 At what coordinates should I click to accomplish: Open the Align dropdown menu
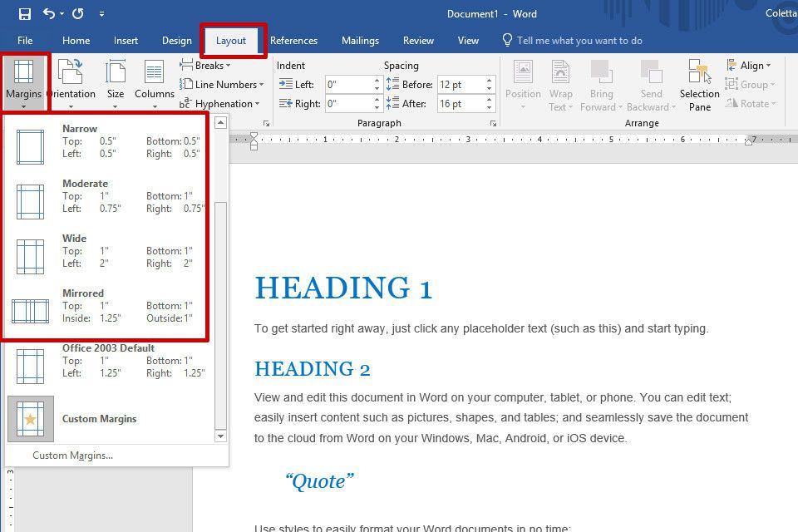749,66
